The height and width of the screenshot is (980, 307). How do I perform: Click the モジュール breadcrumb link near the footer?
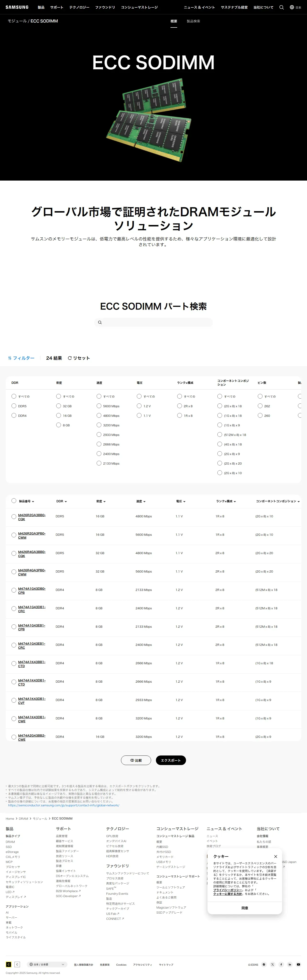pos(40,818)
